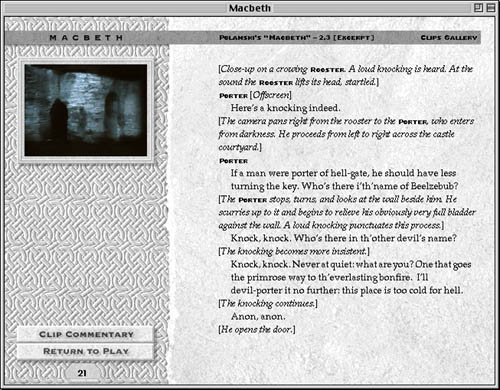Click the first bold ROOSTER word
Screen dimensions: 500x390
coord(328,70)
